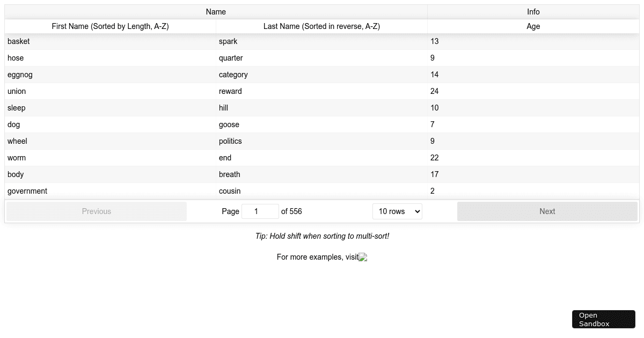This screenshot has width=644, height=338.
Task: Click the 'goose' last name cell
Action: click(229, 124)
